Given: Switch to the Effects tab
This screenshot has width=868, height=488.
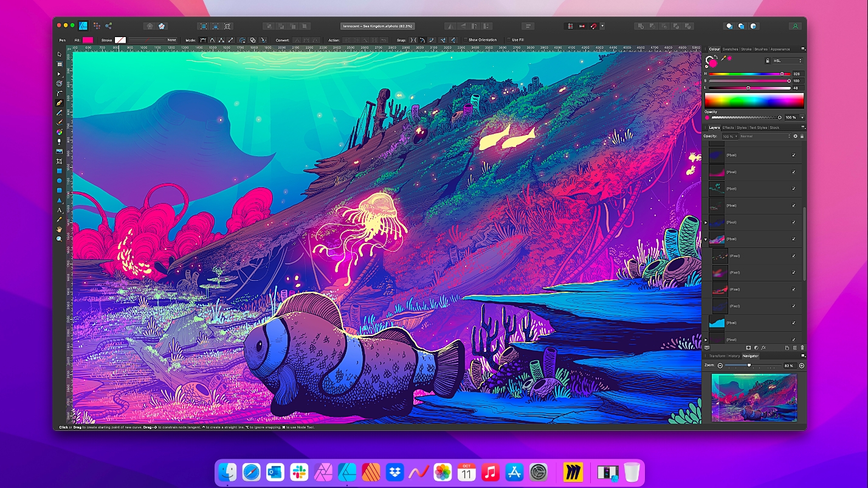Looking at the screenshot, I should [x=728, y=128].
